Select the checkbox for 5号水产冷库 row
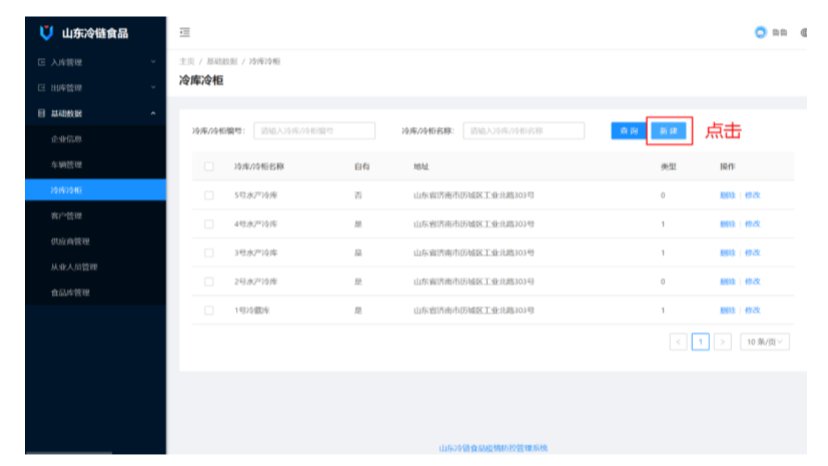828x466 pixels. click(209, 195)
